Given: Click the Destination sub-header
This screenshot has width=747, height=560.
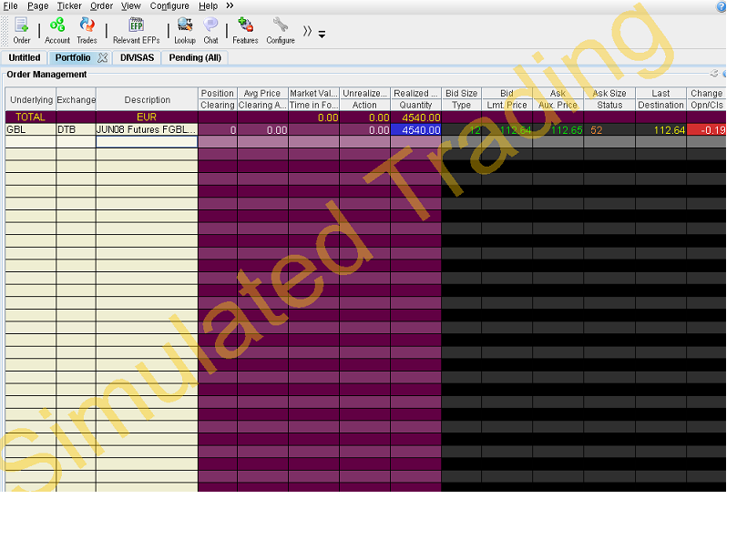Looking at the screenshot, I should (660, 105).
